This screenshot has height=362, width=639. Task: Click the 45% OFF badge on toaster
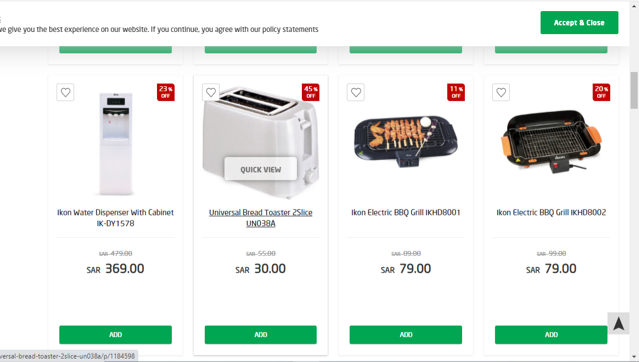(311, 92)
